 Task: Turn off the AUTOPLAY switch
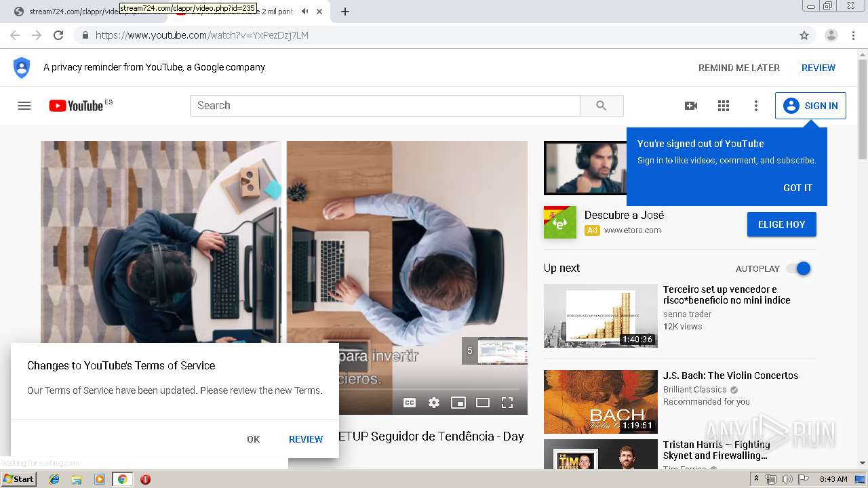tap(799, 268)
